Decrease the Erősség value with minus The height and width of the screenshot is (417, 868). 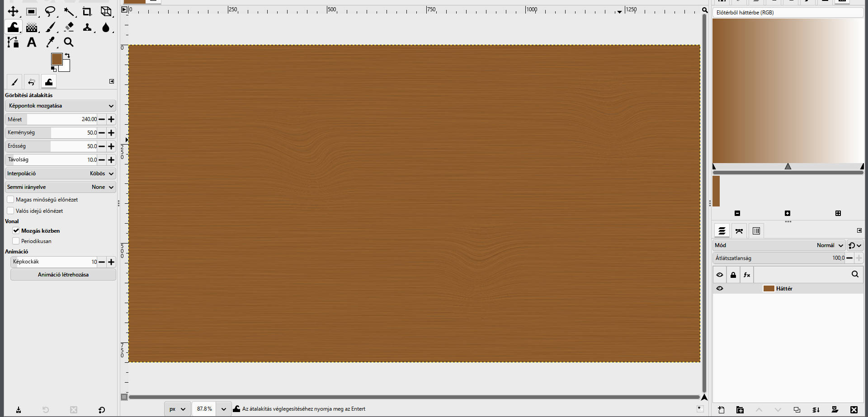point(102,146)
